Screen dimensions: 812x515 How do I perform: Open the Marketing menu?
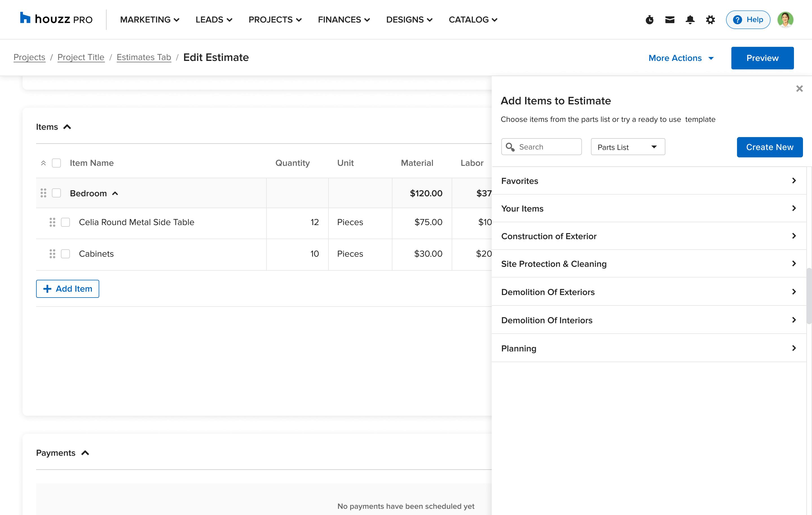pos(150,19)
